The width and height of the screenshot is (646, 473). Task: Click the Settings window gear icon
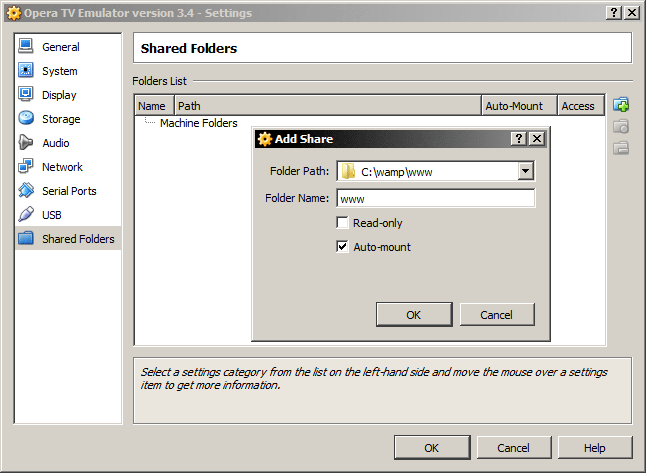point(14,13)
